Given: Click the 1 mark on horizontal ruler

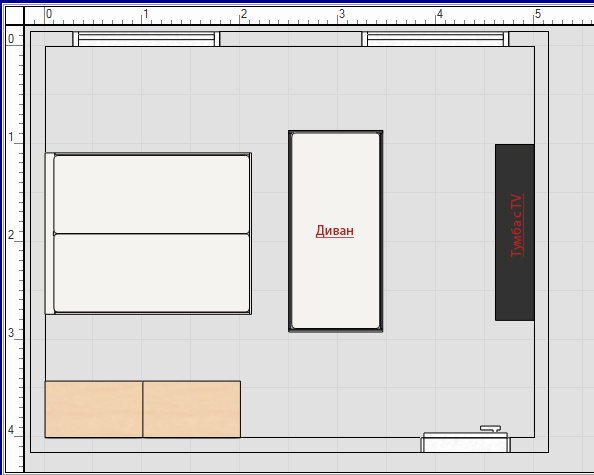Looking at the screenshot, I should click(x=146, y=14).
